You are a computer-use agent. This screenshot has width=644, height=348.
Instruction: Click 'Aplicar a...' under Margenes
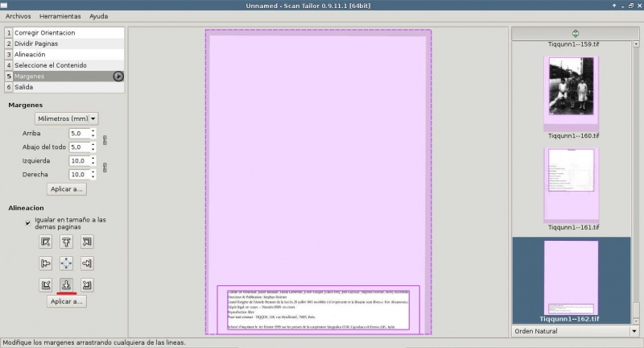(67, 189)
